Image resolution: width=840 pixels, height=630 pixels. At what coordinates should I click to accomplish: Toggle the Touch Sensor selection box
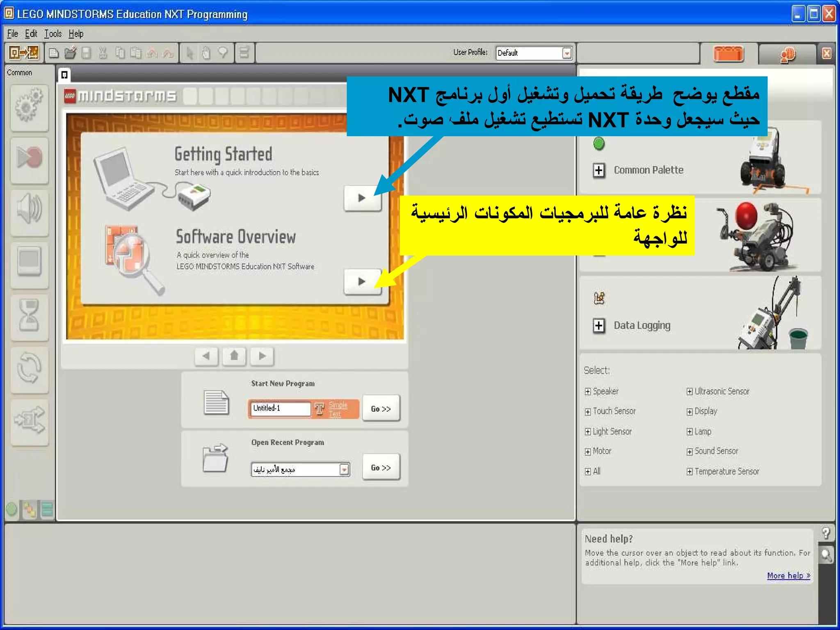588,411
